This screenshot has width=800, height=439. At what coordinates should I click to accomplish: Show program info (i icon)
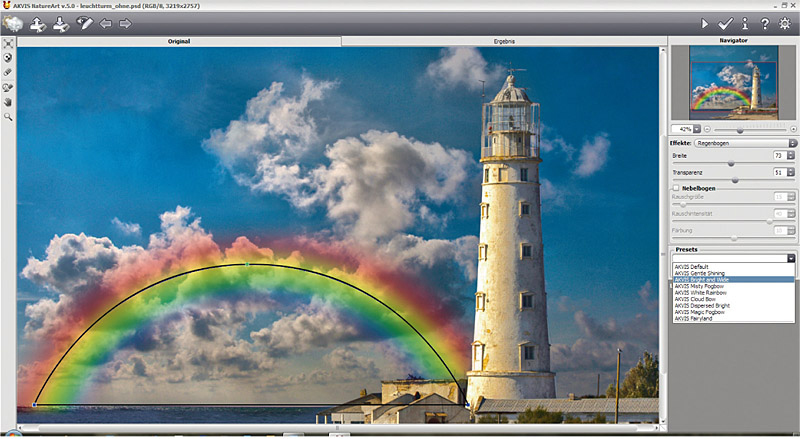coord(745,23)
